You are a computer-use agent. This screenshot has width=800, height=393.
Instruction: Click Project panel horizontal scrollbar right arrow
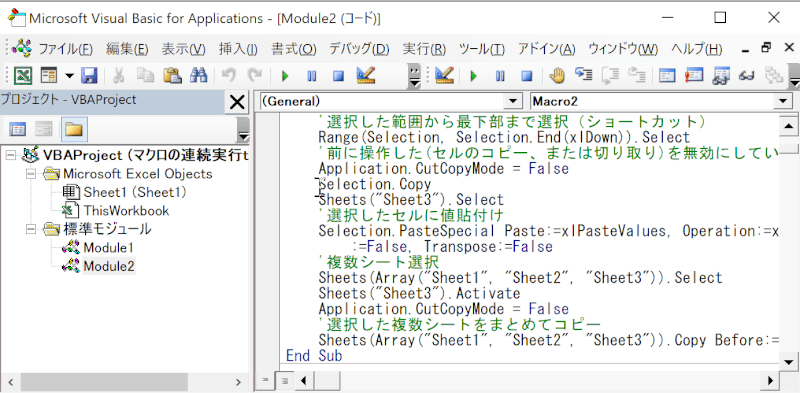(239, 382)
